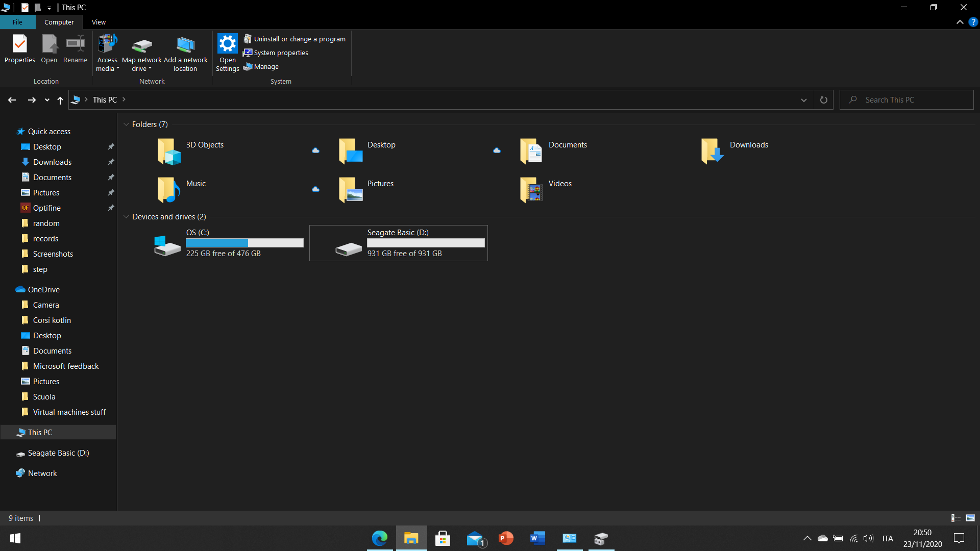The width and height of the screenshot is (980, 551).
Task: Open the Windows Start menu
Action: [15, 538]
